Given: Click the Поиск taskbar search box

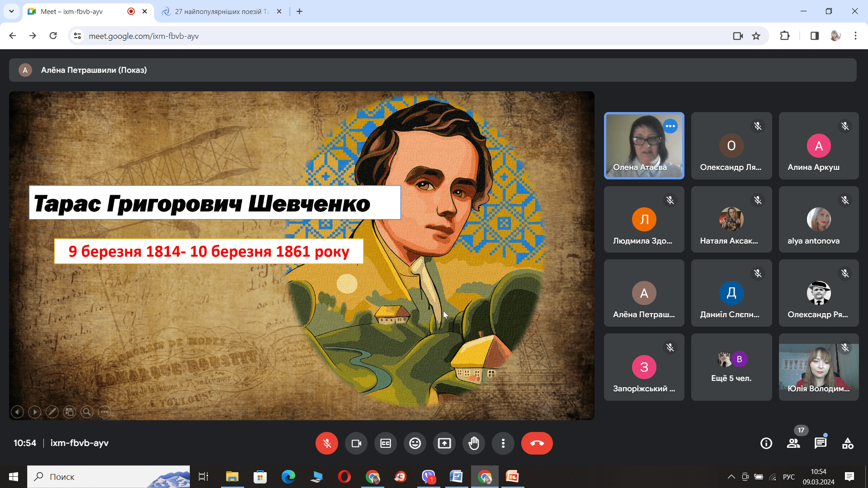Looking at the screenshot, I should [x=108, y=477].
